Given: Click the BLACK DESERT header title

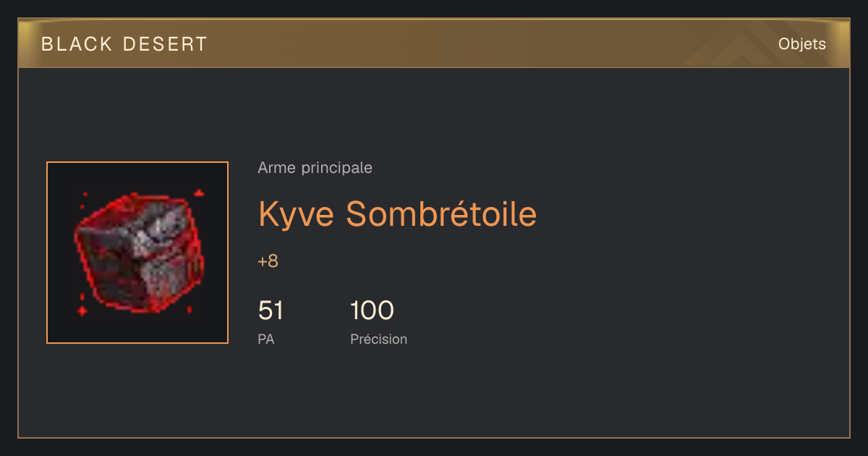Looking at the screenshot, I should pos(124,44).
